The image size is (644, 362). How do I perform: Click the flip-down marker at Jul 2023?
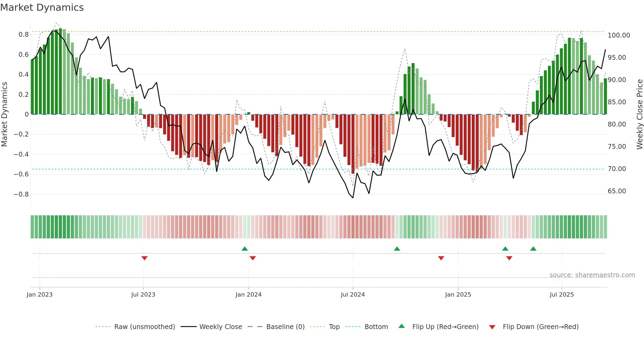point(144,258)
